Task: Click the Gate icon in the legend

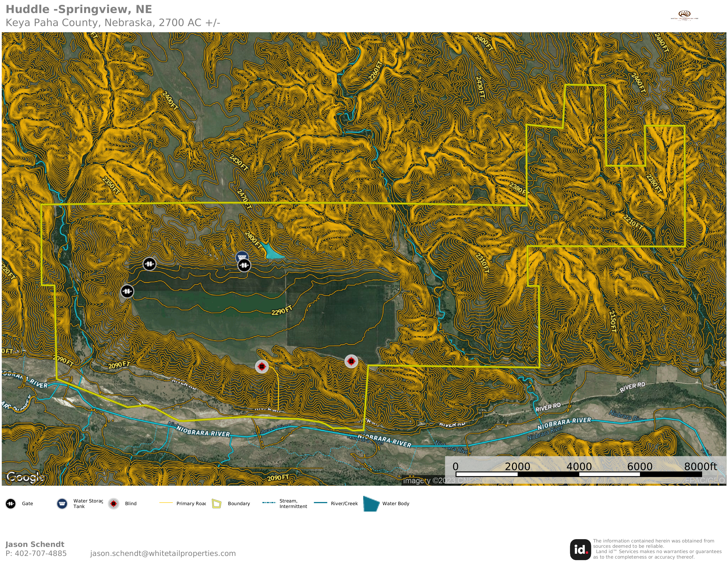Action: 11,504
